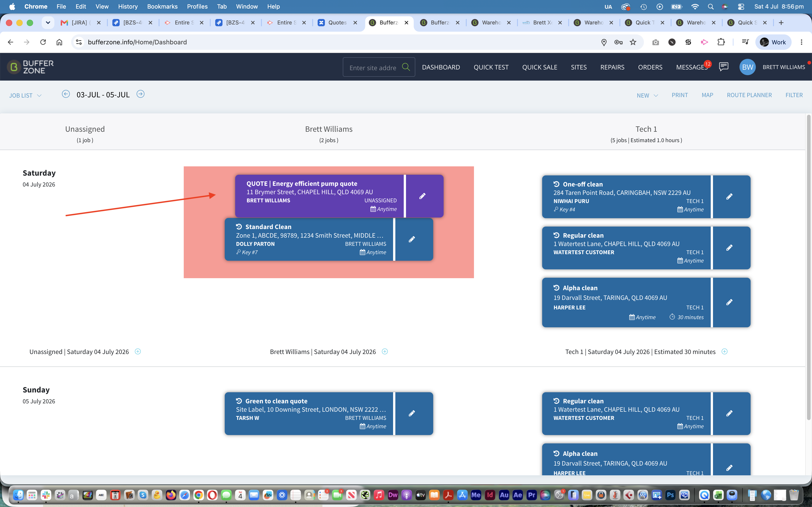Go to next date range arrow
Image resolution: width=812 pixels, height=507 pixels.
coord(141,94)
